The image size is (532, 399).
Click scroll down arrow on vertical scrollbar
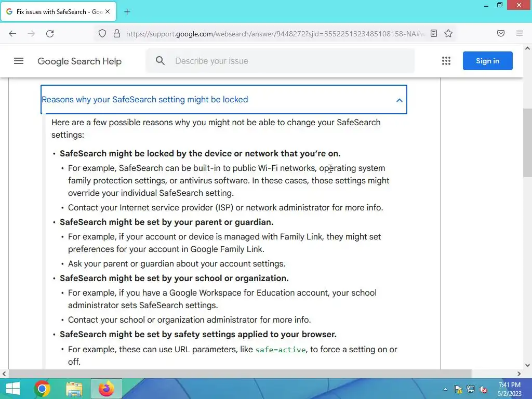[x=527, y=365]
